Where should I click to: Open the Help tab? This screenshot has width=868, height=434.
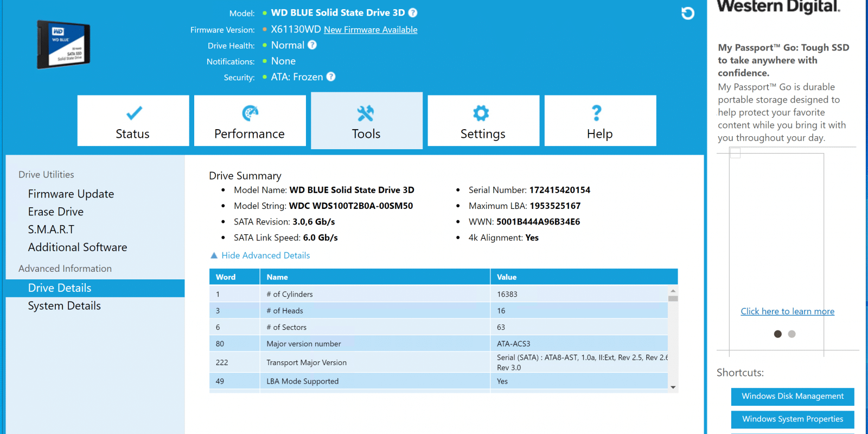pyautogui.click(x=600, y=120)
